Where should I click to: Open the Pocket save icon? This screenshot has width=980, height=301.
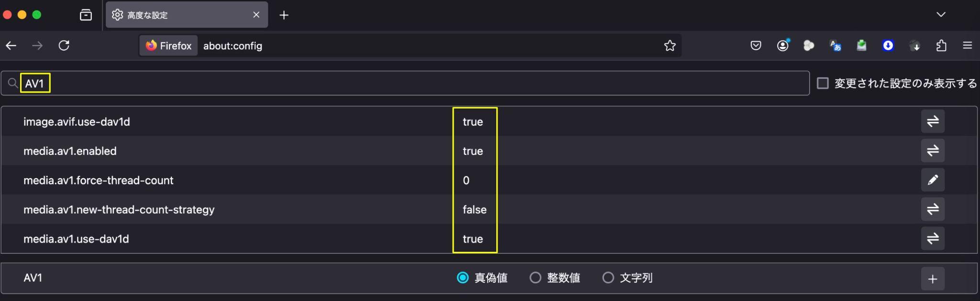point(756,45)
